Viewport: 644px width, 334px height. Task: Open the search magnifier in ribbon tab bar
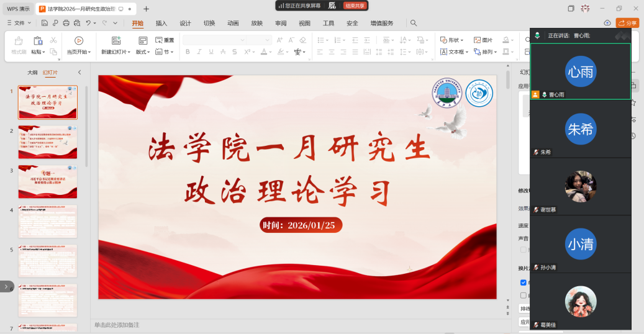(x=414, y=23)
